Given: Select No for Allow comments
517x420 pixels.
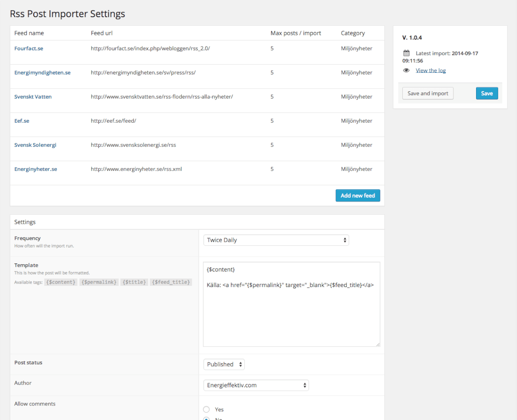Looking at the screenshot, I should click(x=206, y=418).
